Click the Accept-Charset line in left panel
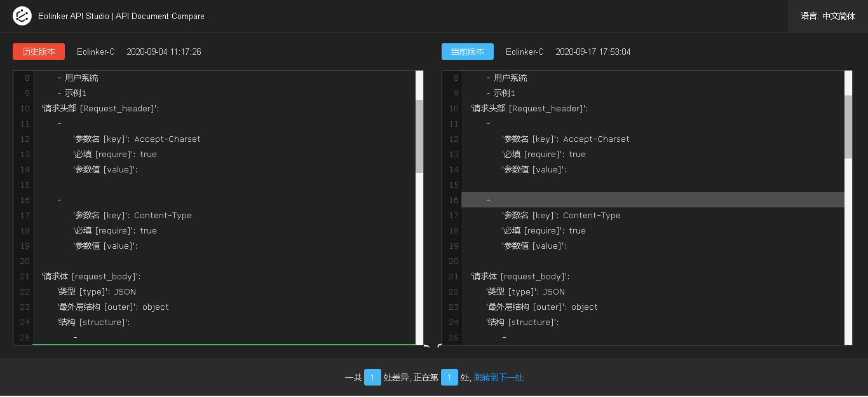Viewport: 868px width, 397px height. pos(137,139)
